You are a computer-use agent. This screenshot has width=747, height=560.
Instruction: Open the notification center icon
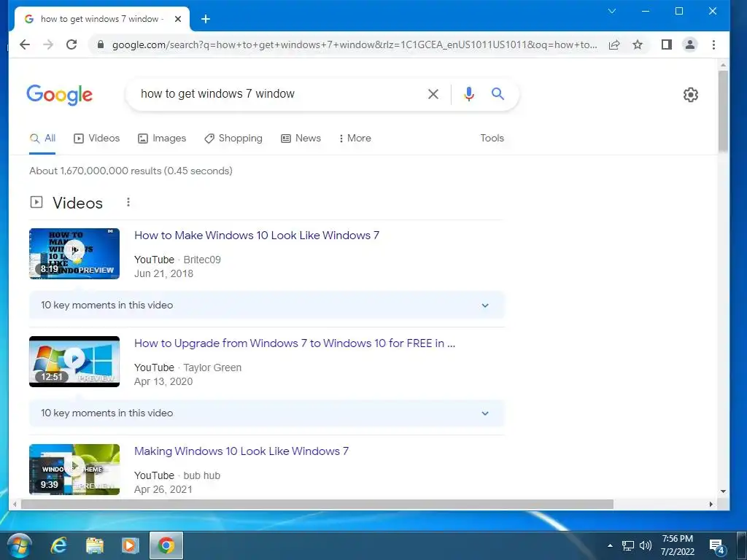[x=717, y=547]
